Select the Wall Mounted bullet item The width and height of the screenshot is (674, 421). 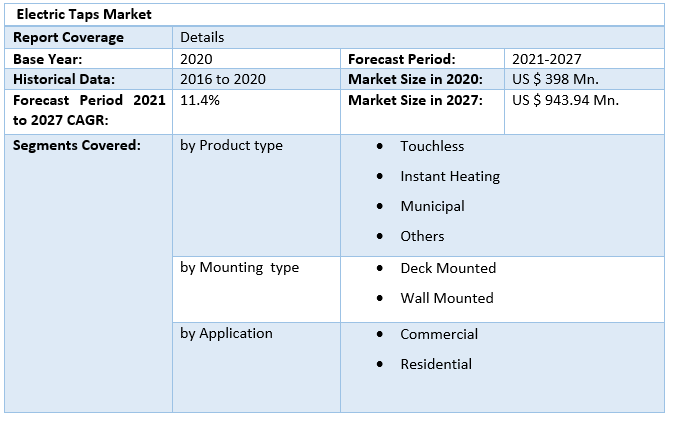(x=446, y=298)
